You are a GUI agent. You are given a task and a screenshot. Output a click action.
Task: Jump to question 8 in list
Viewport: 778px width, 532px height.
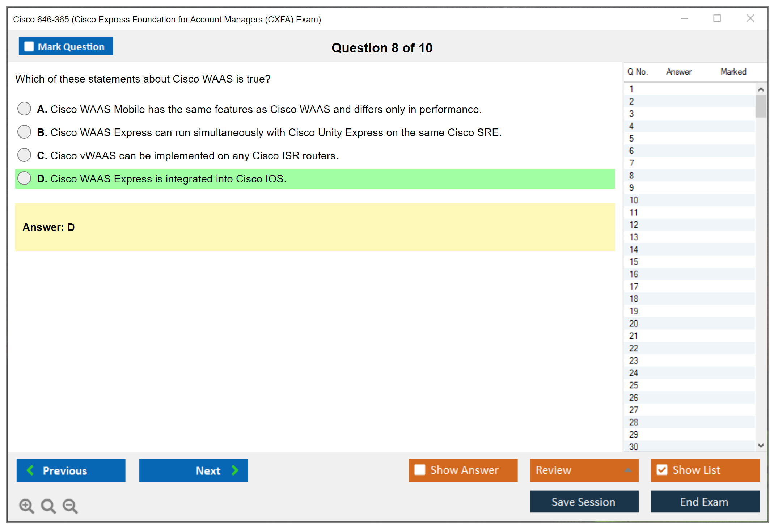point(631,176)
